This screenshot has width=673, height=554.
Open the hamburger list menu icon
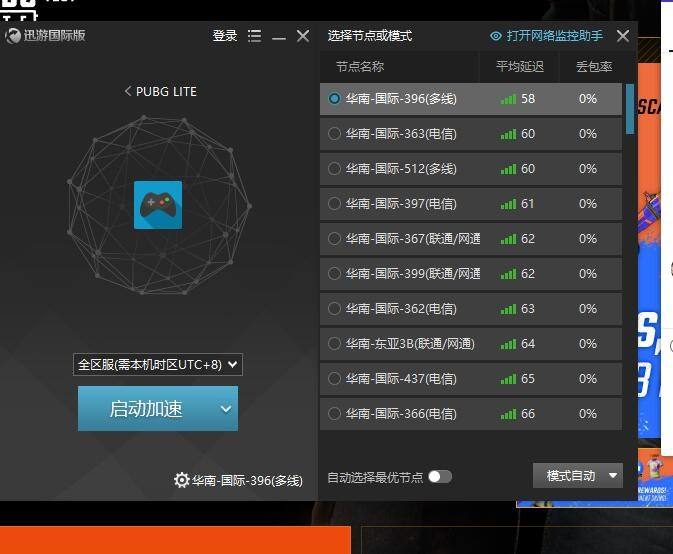[254, 36]
